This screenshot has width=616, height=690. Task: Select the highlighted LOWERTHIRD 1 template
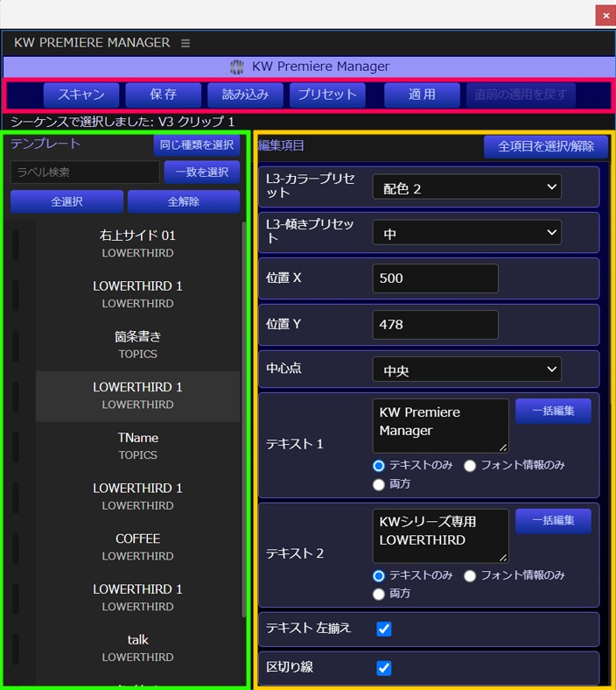[x=137, y=396]
